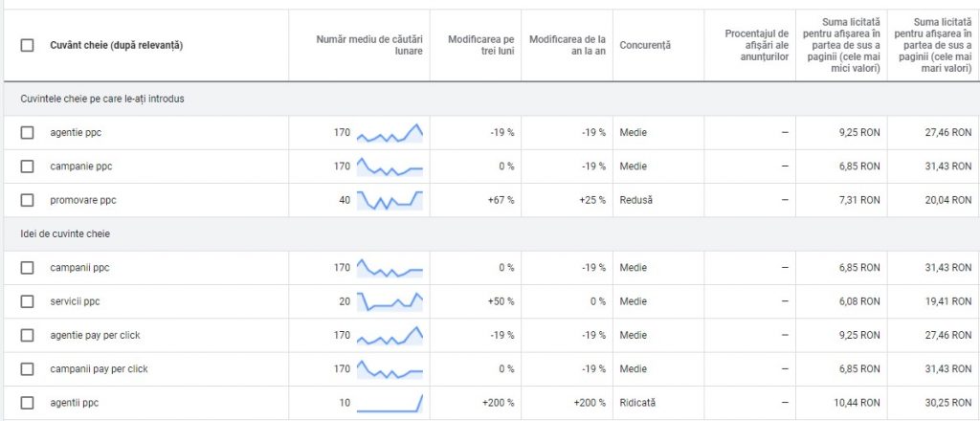The image size is (980, 421).
Task: Enable the checkbox for "agentii ppc"
Action: click(x=27, y=403)
